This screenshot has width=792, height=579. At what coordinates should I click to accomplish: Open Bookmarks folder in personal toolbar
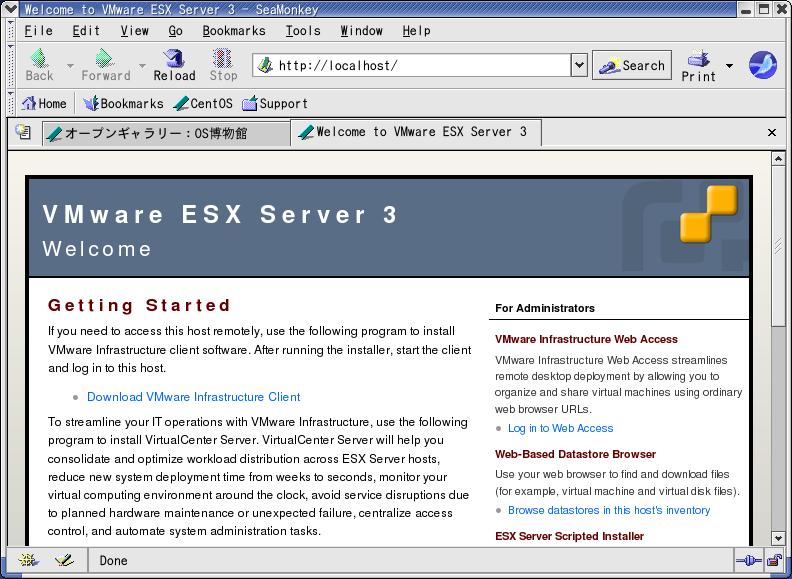coord(123,104)
